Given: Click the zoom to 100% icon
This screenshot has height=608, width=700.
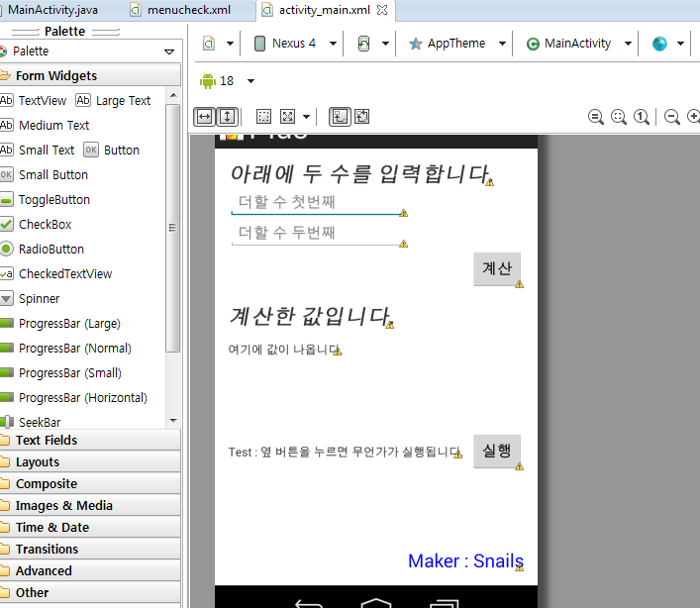Looking at the screenshot, I should pyautogui.click(x=642, y=116).
